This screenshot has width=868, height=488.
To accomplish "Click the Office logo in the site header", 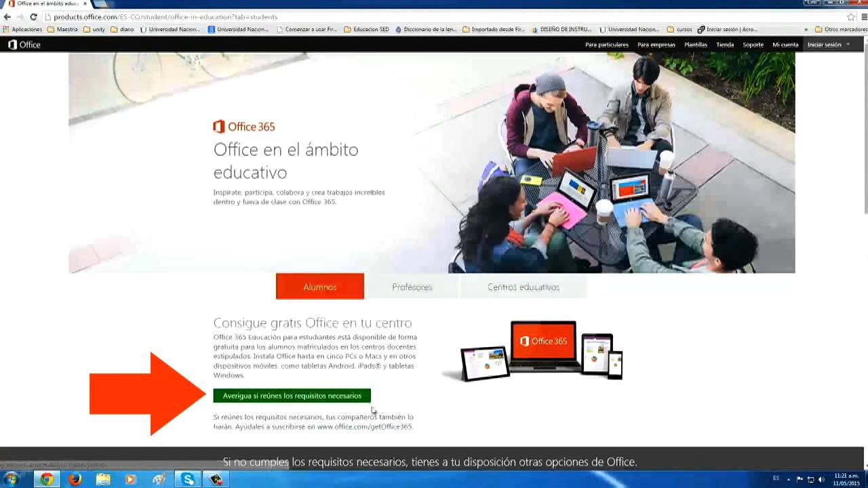I will [24, 45].
